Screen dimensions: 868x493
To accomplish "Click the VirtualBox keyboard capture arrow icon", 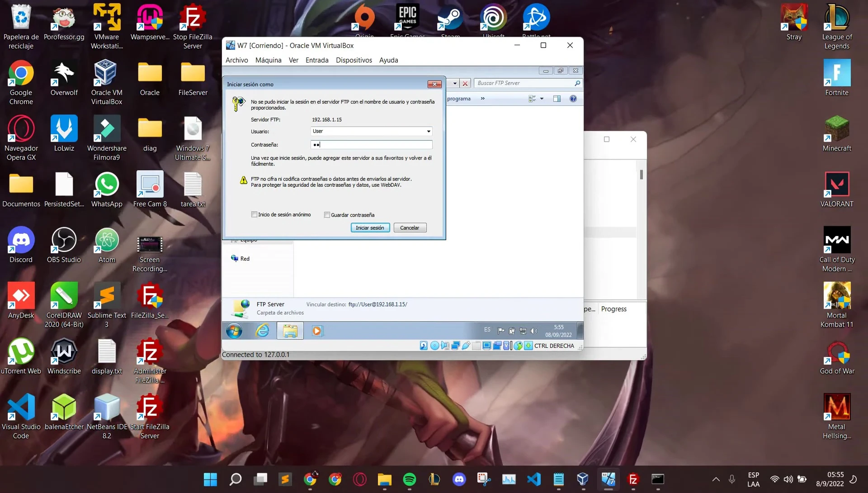I will coord(528,346).
